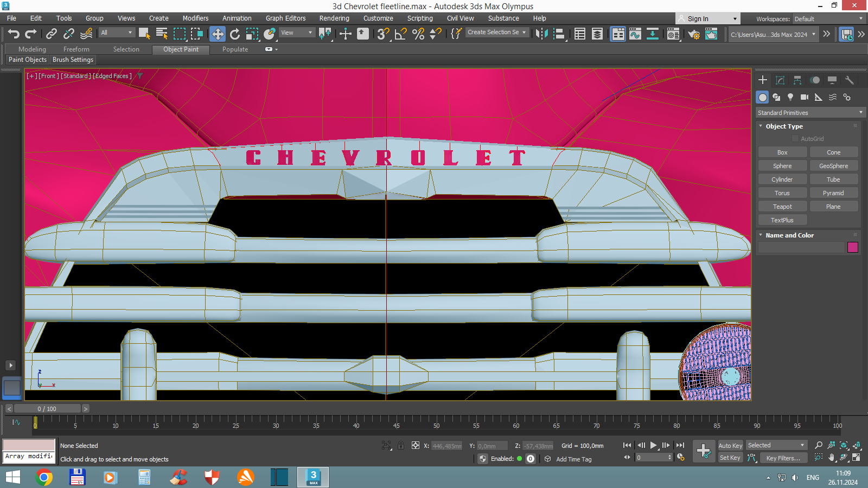Click the object name input field
868x488 pixels.
tap(802, 247)
